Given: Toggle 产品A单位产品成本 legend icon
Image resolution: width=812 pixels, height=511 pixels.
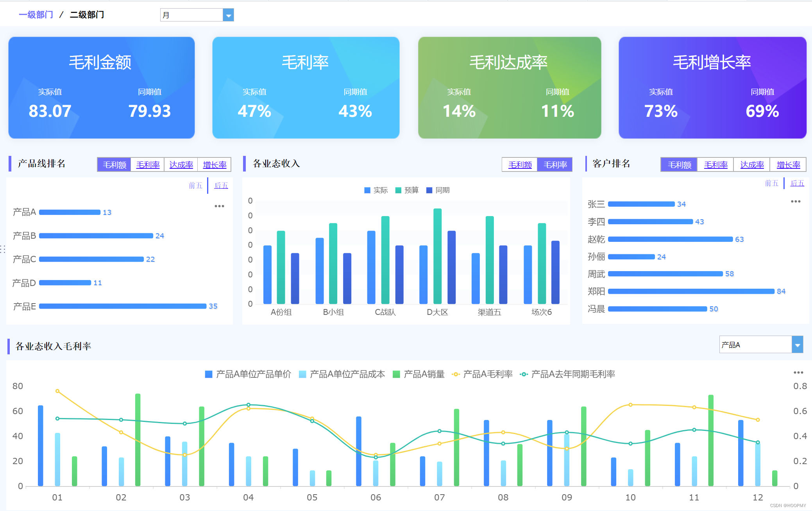Looking at the screenshot, I should 302,374.
